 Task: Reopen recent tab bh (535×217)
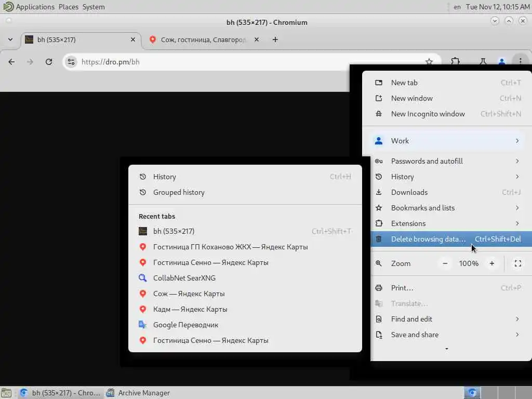[x=245, y=231]
